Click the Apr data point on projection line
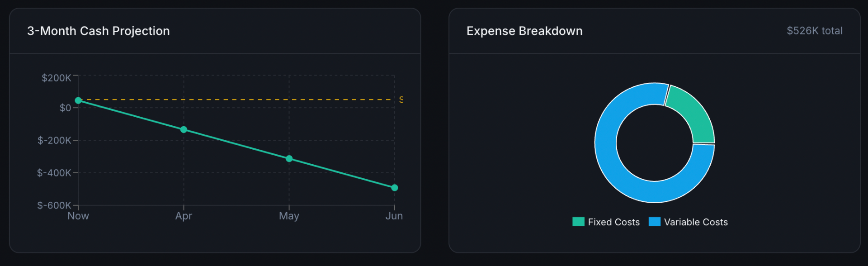 (x=184, y=130)
